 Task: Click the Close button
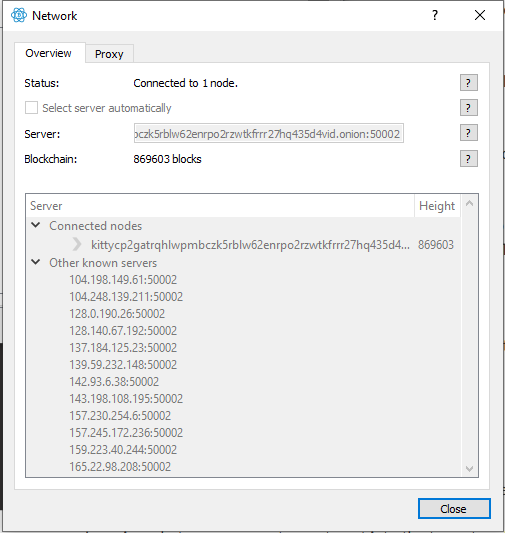pos(454,509)
